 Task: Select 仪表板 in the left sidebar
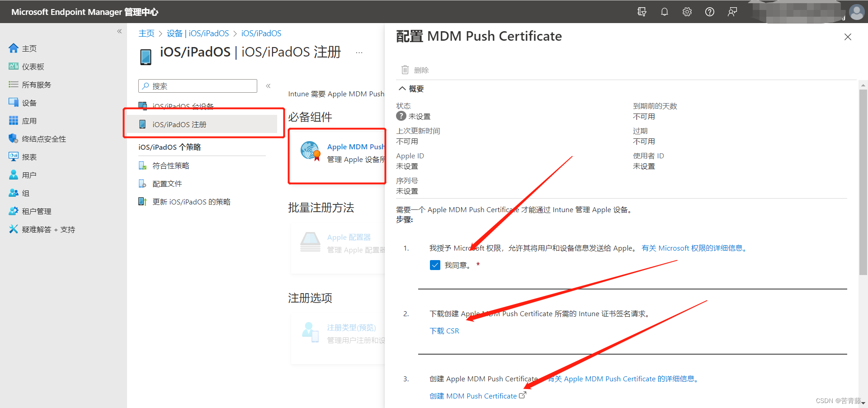32,66
